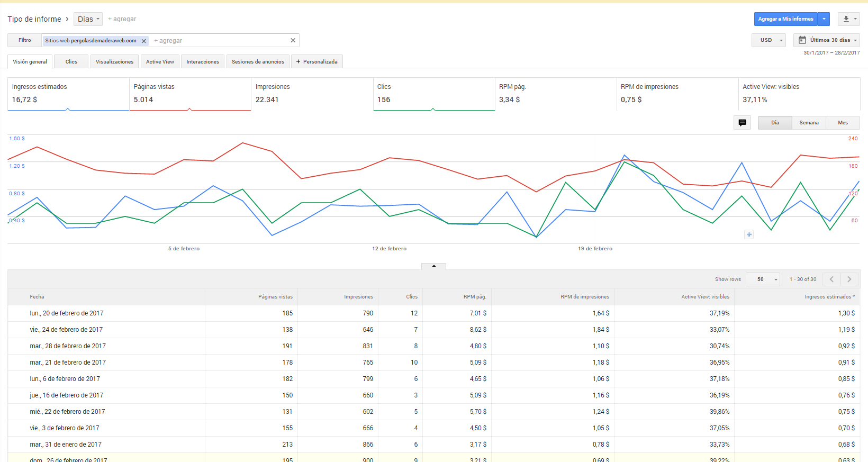The image size is (868, 462).
Task: Switch to the Visualizaciones tab
Action: click(x=114, y=62)
